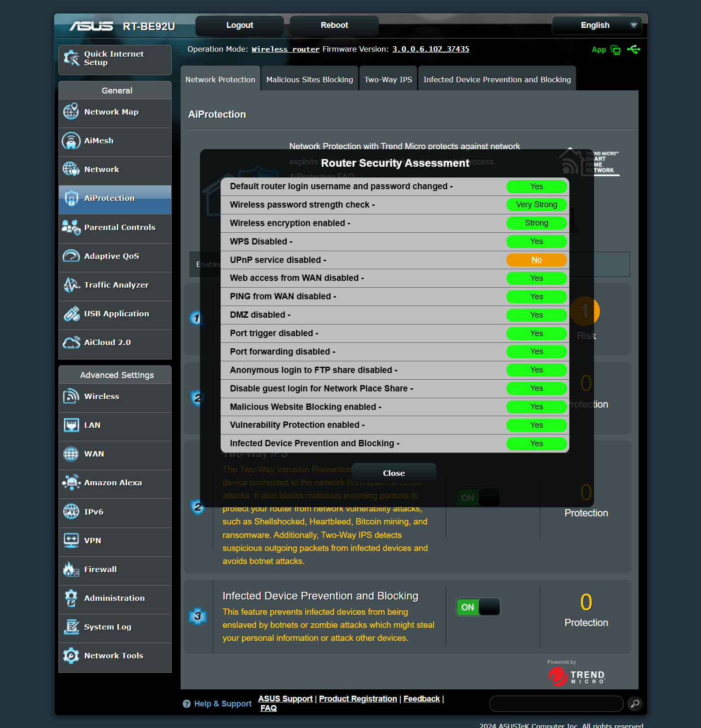Click 'Anonymous login to FTP share disabled -' label
This screenshot has height=728, width=701.
314,370
